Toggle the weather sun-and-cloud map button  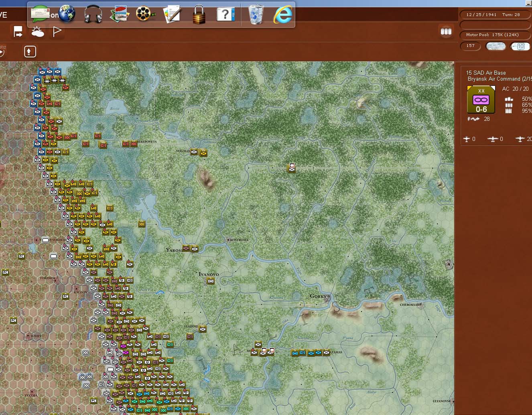(38, 32)
